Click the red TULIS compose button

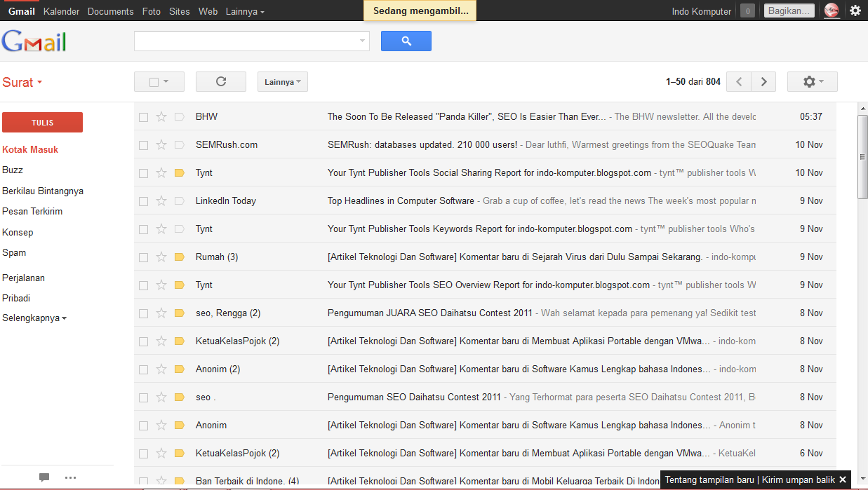tap(42, 122)
